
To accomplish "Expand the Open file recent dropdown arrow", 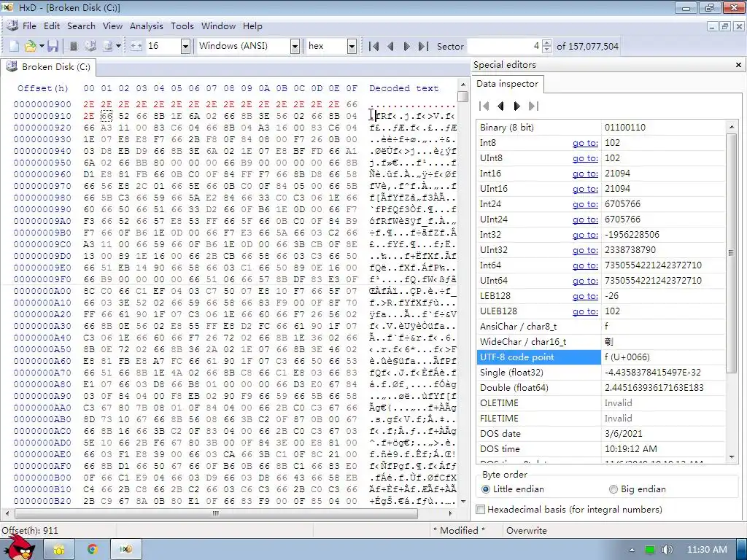I will click(x=42, y=46).
